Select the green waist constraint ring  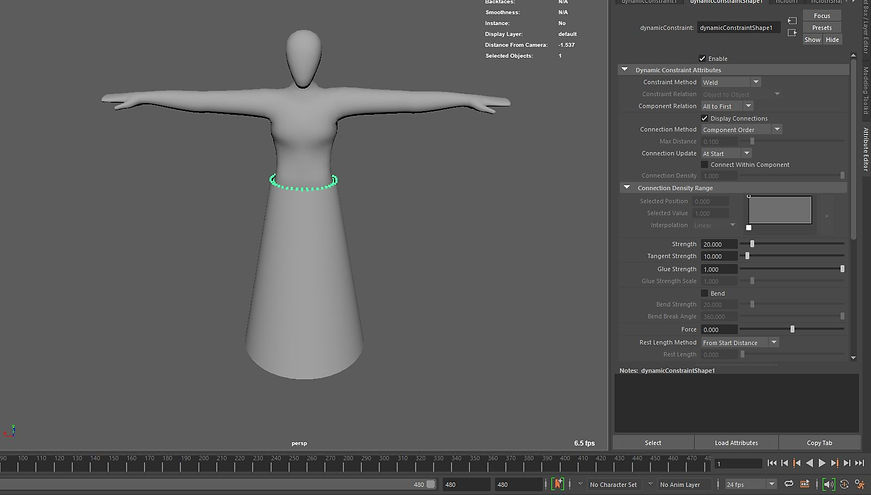coord(303,182)
